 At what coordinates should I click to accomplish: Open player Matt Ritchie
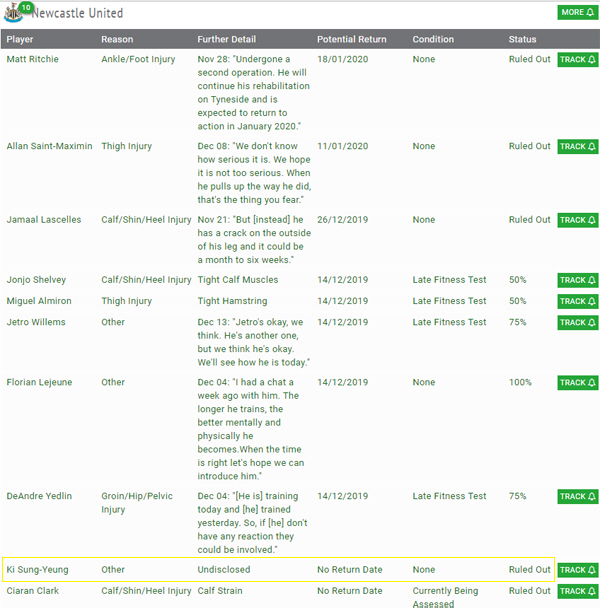[x=33, y=59]
